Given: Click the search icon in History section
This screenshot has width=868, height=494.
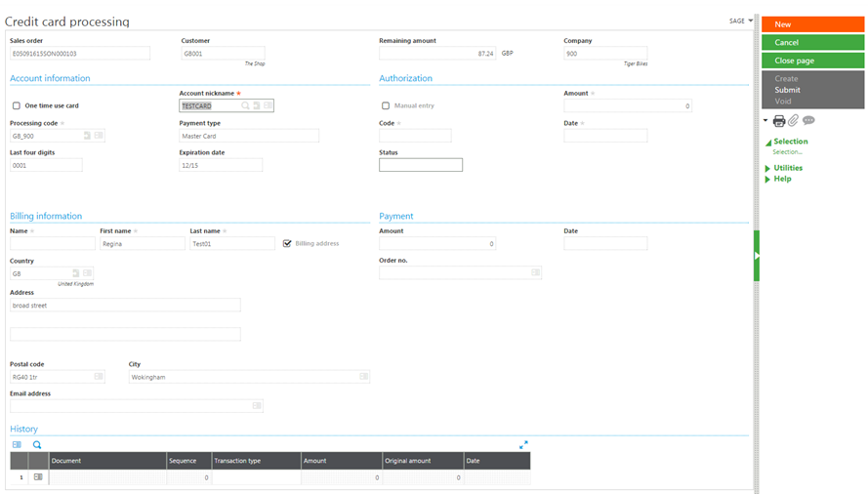Looking at the screenshot, I should tap(37, 444).
